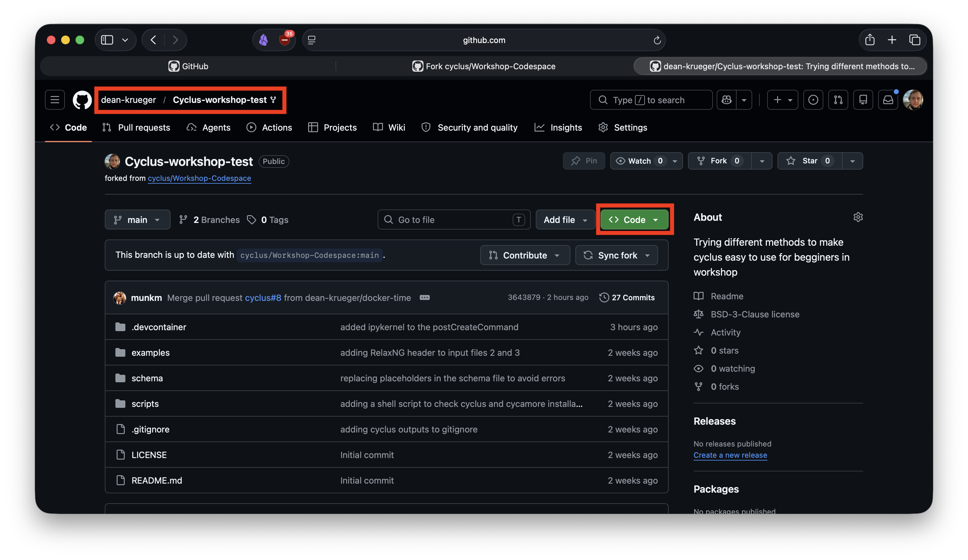The image size is (968, 560).
Task: Open pull requests icon in header
Action: 838,100
